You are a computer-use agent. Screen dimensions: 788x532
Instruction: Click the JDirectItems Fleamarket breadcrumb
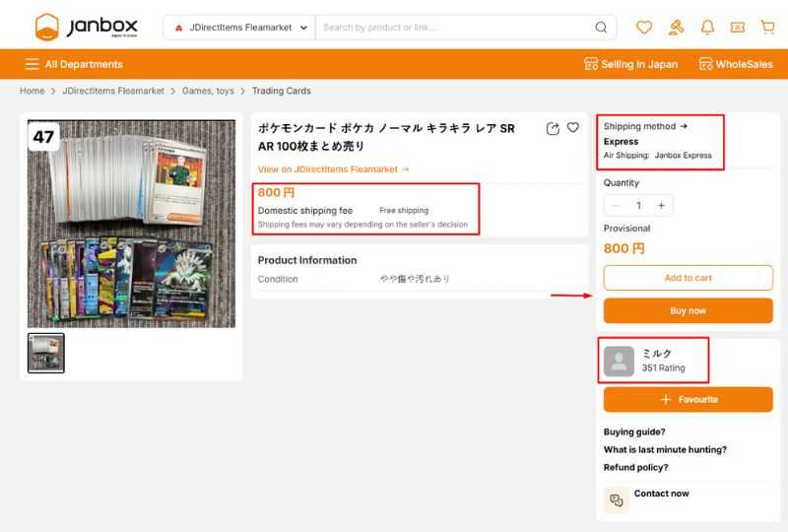click(113, 91)
